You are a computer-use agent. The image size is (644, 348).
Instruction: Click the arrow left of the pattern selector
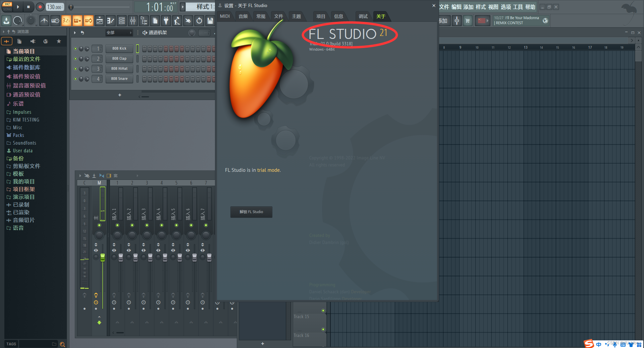[183, 7]
